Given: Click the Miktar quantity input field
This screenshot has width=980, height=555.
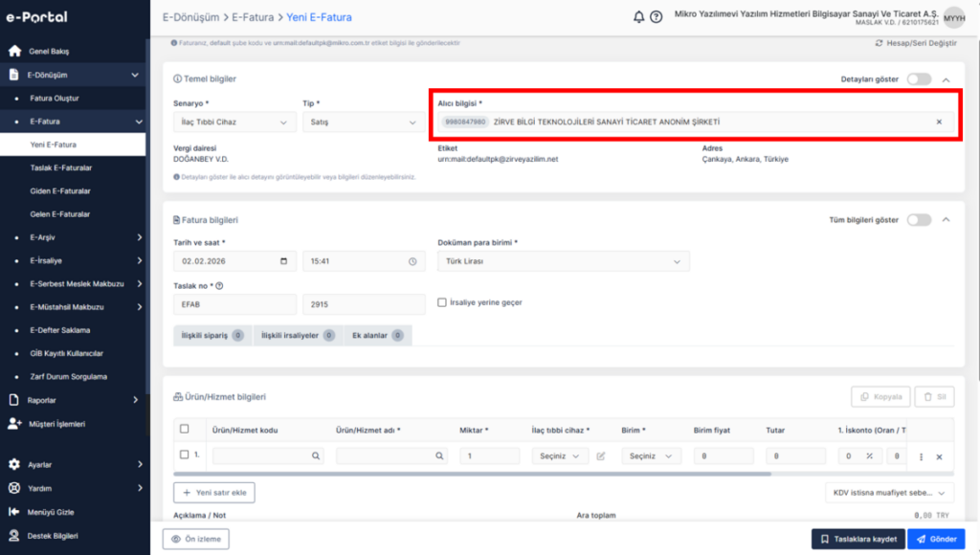Looking at the screenshot, I should pyautogui.click(x=489, y=456).
